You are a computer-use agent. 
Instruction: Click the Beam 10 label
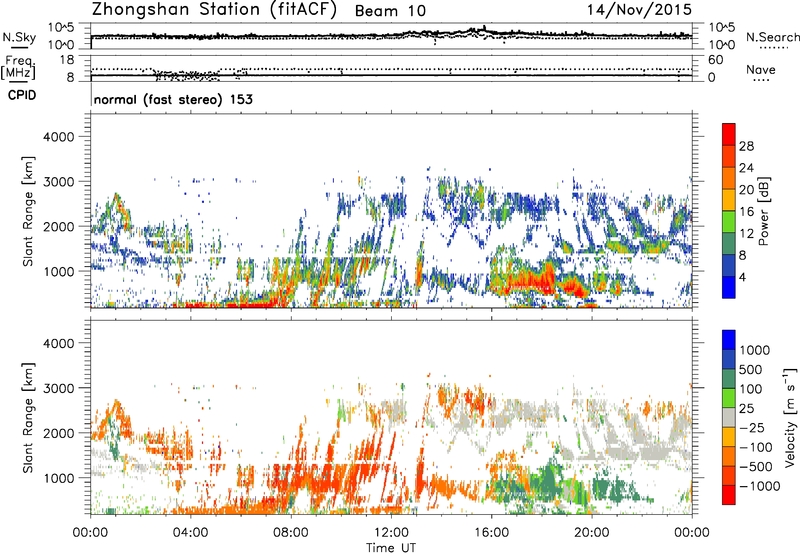(x=390, y=11)
